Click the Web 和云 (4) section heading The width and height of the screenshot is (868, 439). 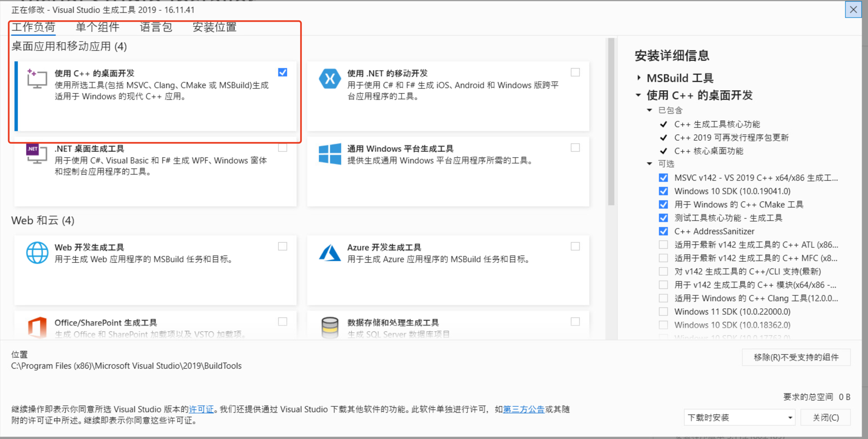(43, 220)
